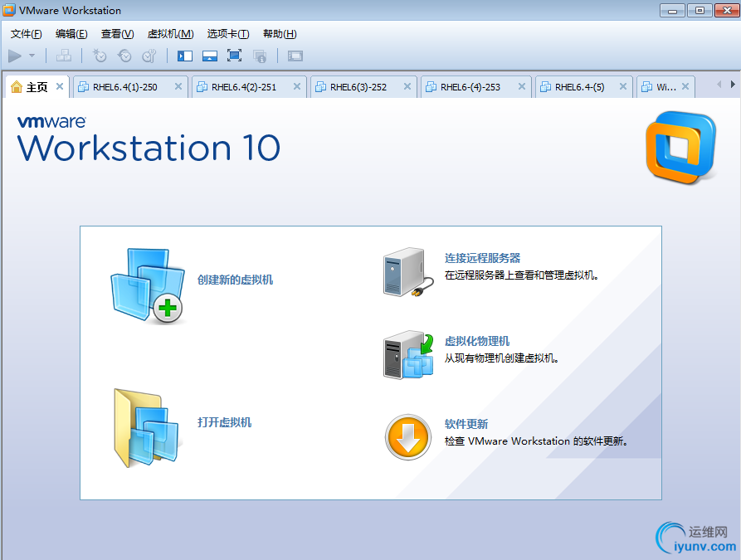Send Ctrl+Alt+Del using the toolbar icon
Image resolution: width=741 pixels, height=560 pixels.
[64, 56]
